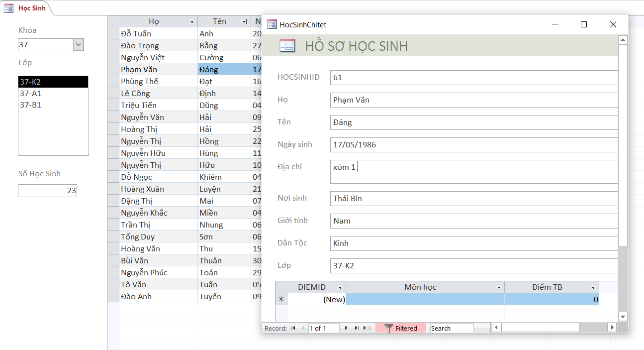The width and height of the screenshot is (644, 350).
Task: Click the Học Sinh tab form icon
Action: point(8,8)
